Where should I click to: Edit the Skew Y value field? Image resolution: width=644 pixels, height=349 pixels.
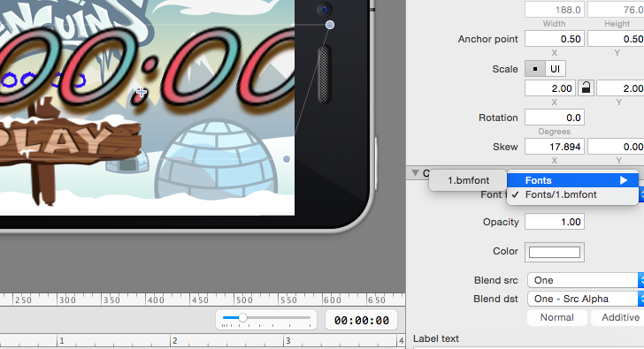click(x=616, y=147)
